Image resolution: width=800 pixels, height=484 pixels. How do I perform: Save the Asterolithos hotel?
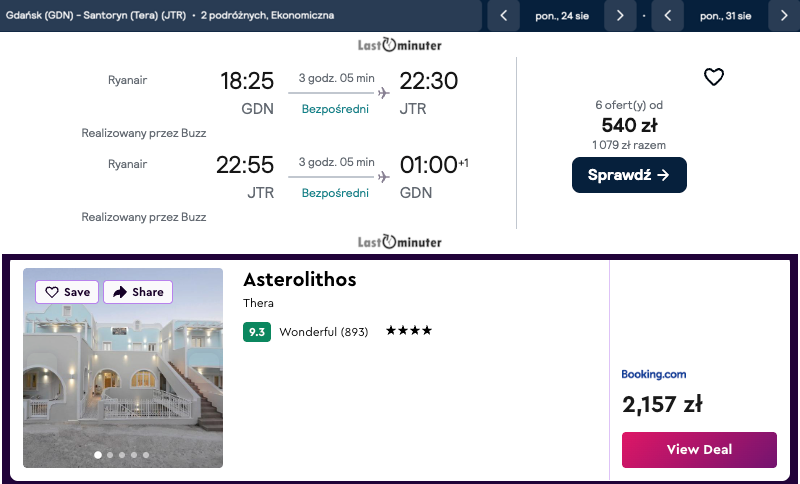click(66, 292)
